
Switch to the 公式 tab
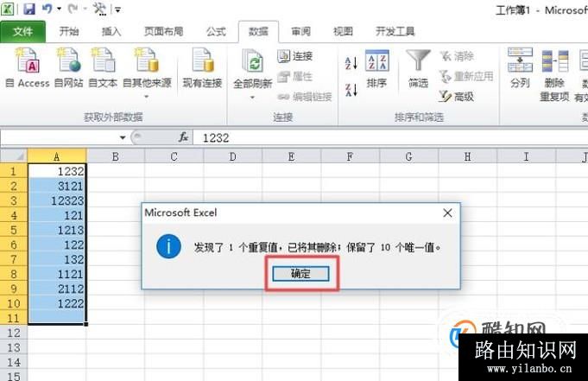217,31
